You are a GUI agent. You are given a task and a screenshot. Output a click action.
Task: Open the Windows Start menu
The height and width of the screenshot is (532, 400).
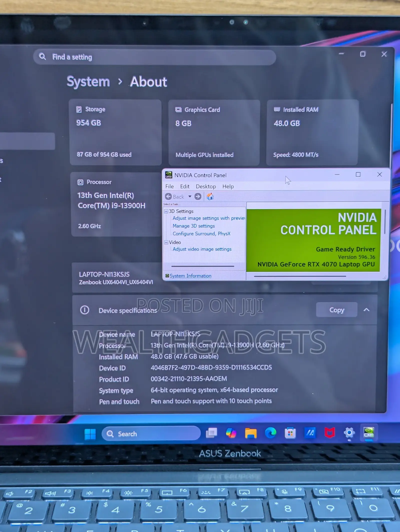point(90,434)
